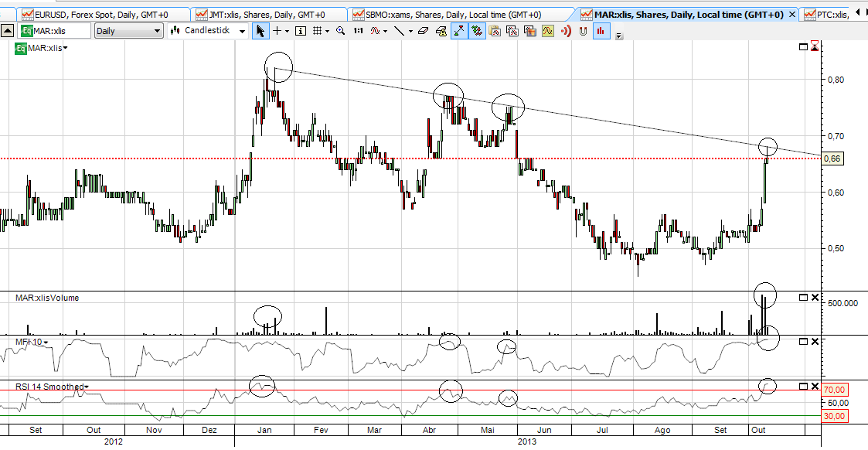Click the magnifier zoom tool

point(340,30)
